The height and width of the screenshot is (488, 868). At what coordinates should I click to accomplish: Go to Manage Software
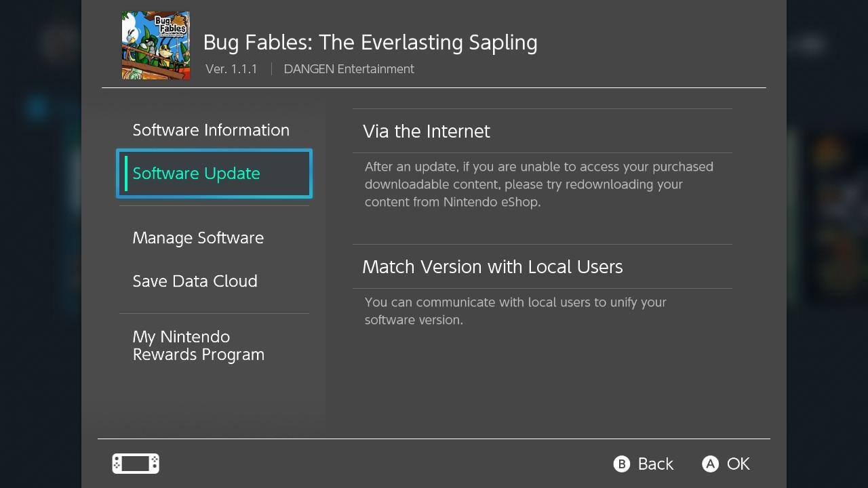(198, 238)
